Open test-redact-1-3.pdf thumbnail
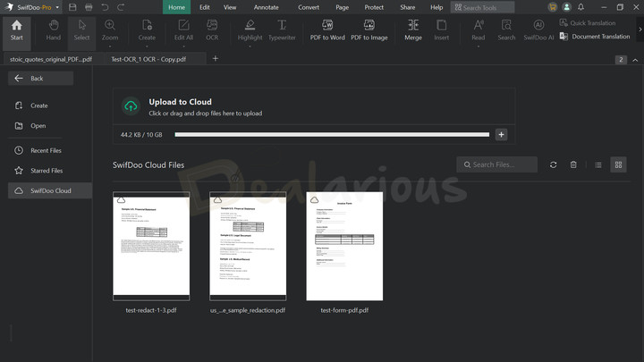The height and width of the screenshot is (362, 644). pyautogui.click(x=151, y=247)
